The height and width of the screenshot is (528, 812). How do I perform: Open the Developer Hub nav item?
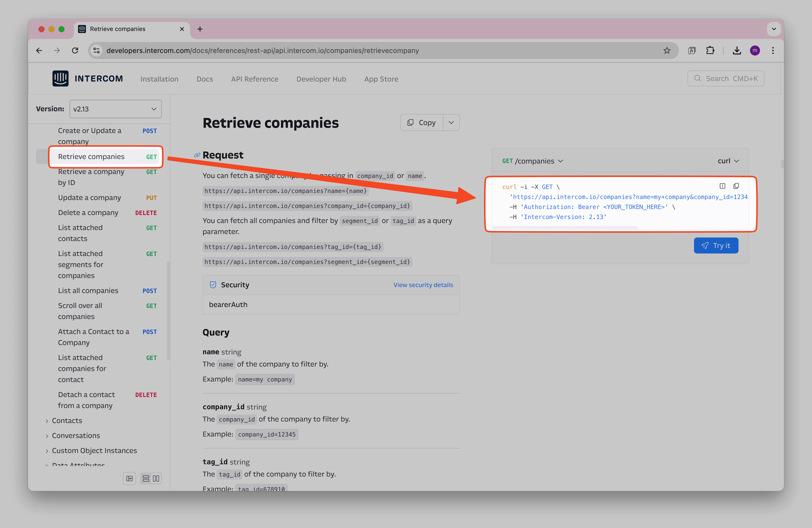pyautogui.click(x=321, y=79)
